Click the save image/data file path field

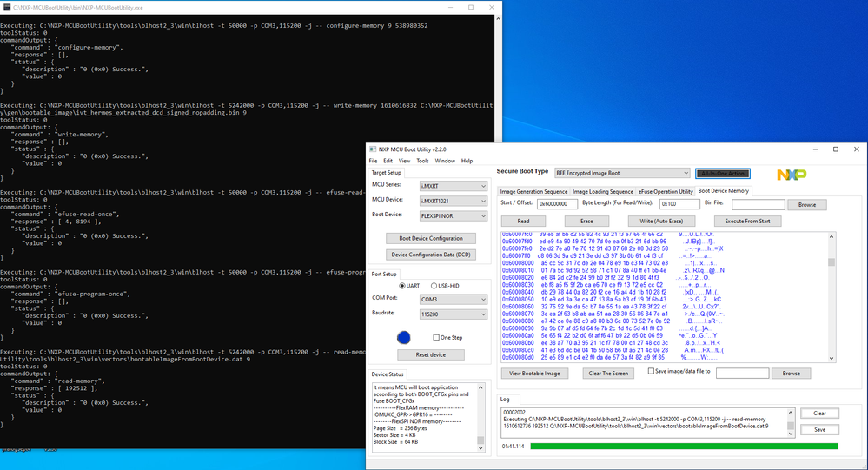[742, 373]
